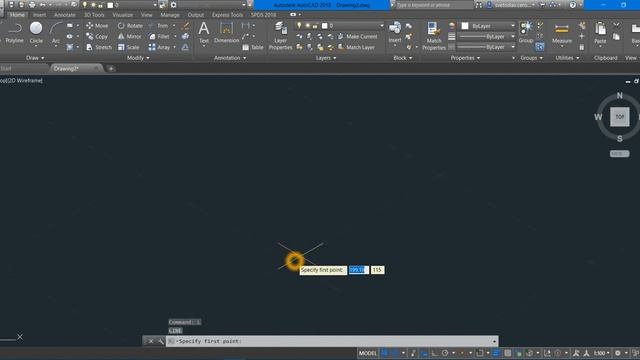Click MODEL space button
This screenshot has height=360, width=640.
[x=368, y=353]
